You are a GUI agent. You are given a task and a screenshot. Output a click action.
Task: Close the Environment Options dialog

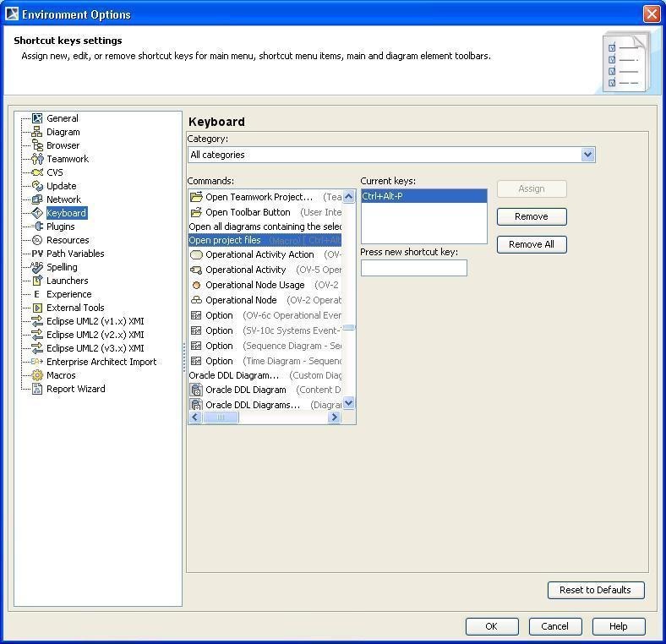[x=652, y=14]
